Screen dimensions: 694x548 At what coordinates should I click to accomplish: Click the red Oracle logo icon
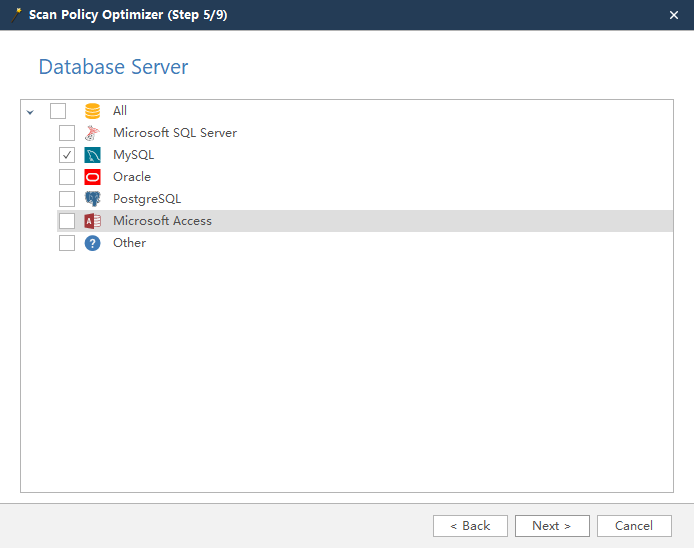point(93,177)
